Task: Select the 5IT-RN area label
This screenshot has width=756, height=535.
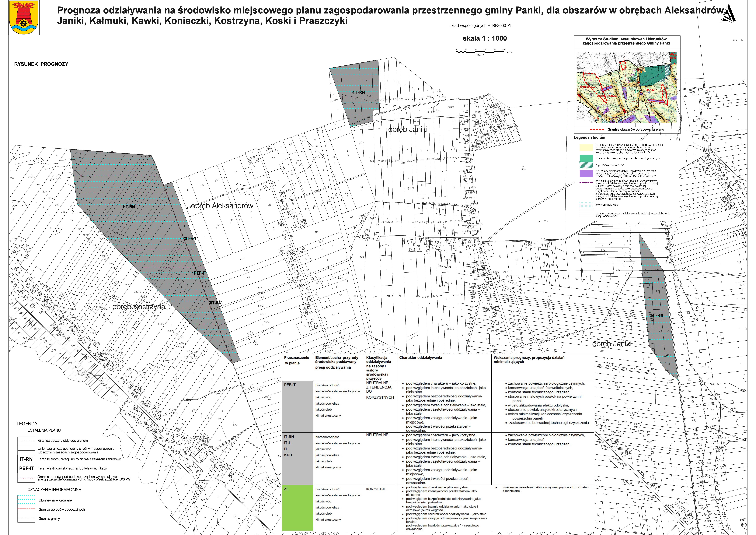Action: click(x=657, y=316)
